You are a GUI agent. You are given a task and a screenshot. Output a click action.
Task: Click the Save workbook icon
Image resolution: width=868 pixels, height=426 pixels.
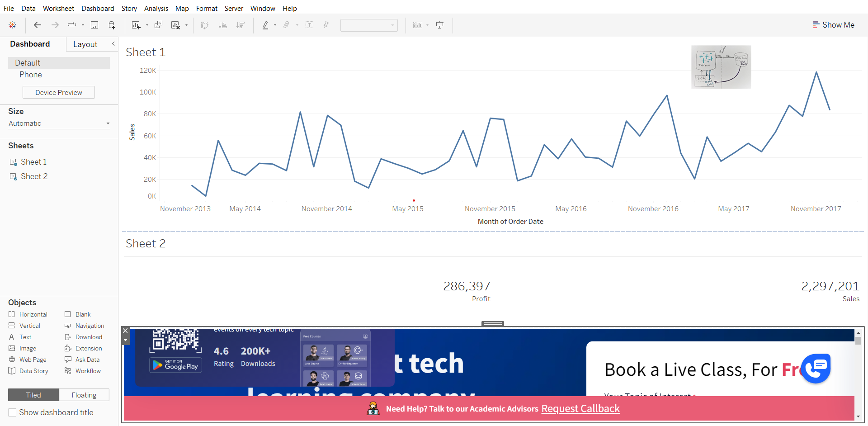pos(94,25)
